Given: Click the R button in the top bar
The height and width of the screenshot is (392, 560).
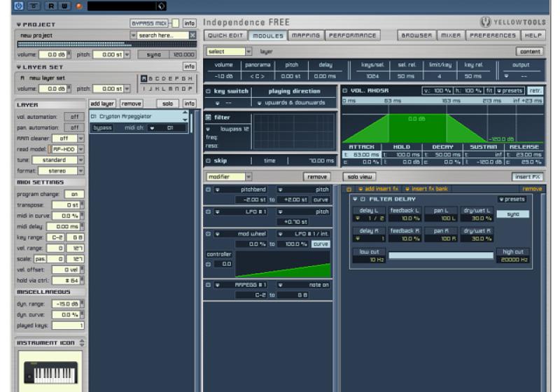Looking at the screenshot, I should (51, 6).
